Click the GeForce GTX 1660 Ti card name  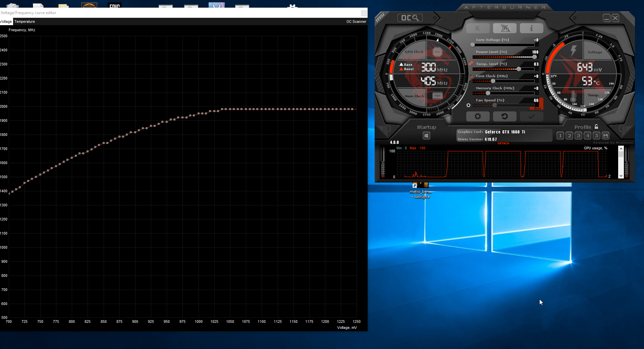click(505, 132)
